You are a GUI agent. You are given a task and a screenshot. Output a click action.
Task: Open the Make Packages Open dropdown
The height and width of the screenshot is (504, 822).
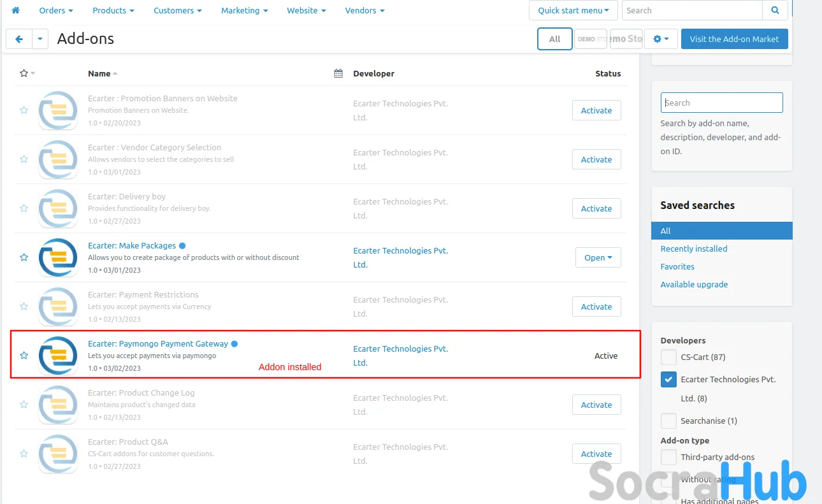coord(598,257)
